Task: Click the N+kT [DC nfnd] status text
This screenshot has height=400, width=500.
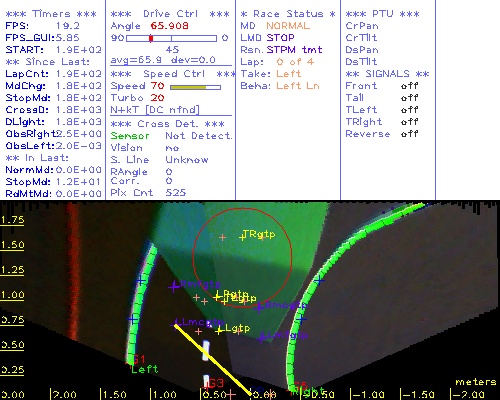Action: click(155, 110)
